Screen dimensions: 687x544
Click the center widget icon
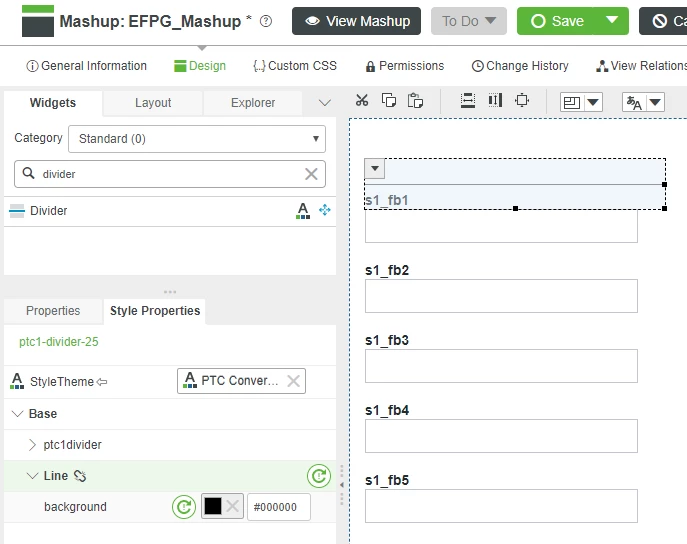[x=522, y=100]
